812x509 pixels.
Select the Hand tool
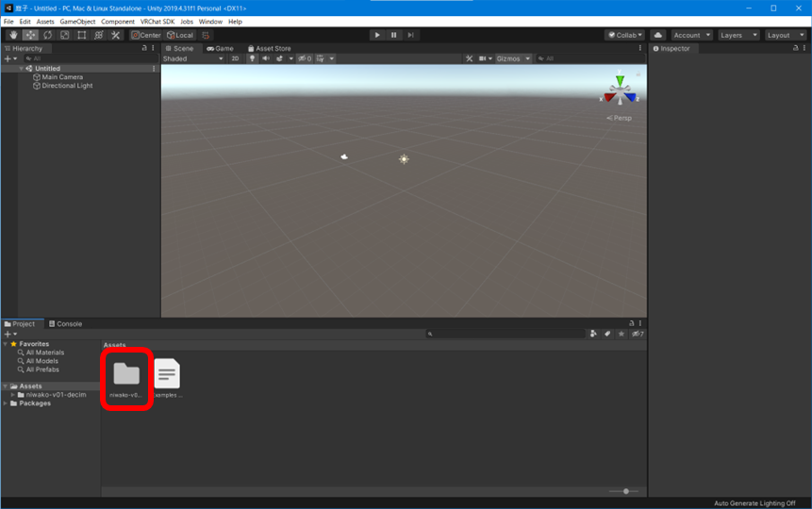(x=13, y=35)
